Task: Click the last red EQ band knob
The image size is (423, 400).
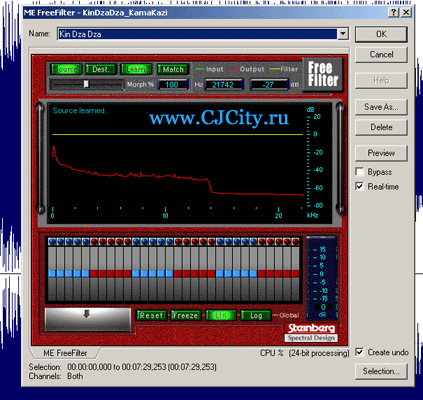Action: pyautogui.click(x=295, y=241)
